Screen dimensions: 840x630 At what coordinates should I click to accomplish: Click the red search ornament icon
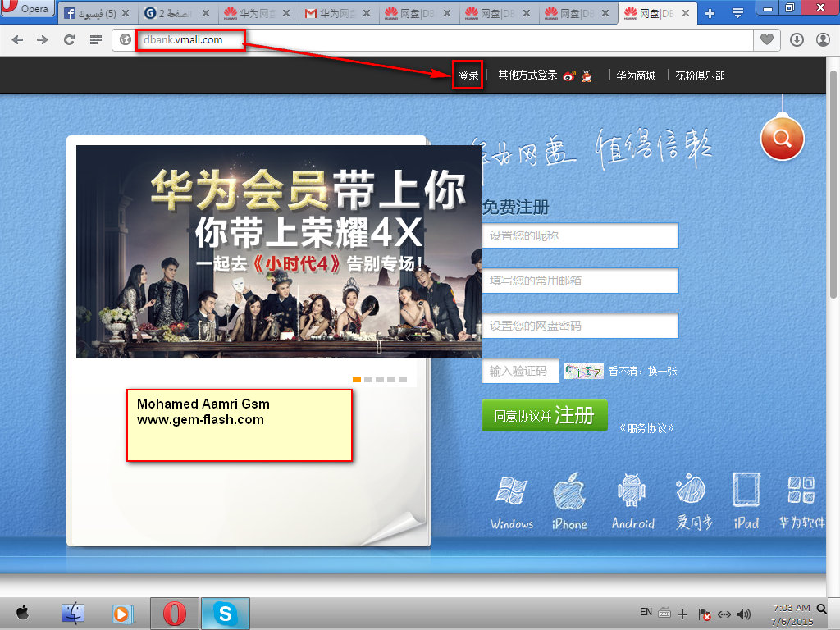(x=782, y=138)
